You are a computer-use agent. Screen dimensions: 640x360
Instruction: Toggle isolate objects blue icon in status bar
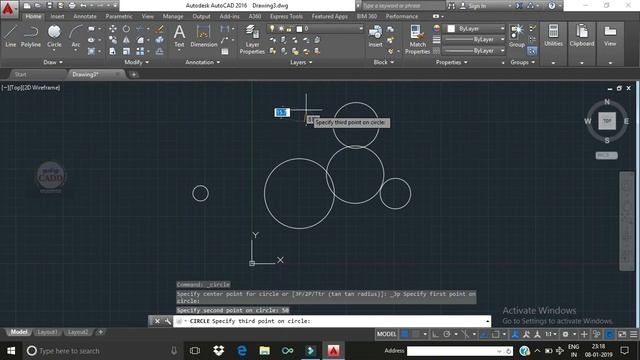609,334
